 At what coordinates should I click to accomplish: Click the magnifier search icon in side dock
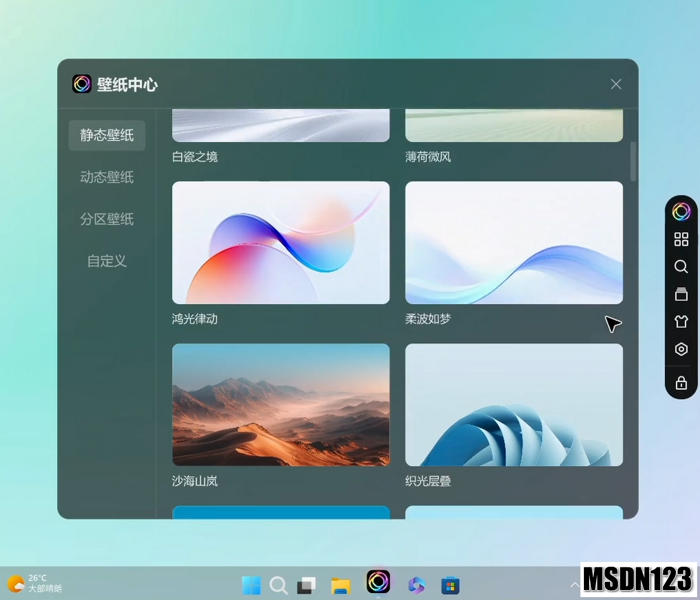point(681,267)
